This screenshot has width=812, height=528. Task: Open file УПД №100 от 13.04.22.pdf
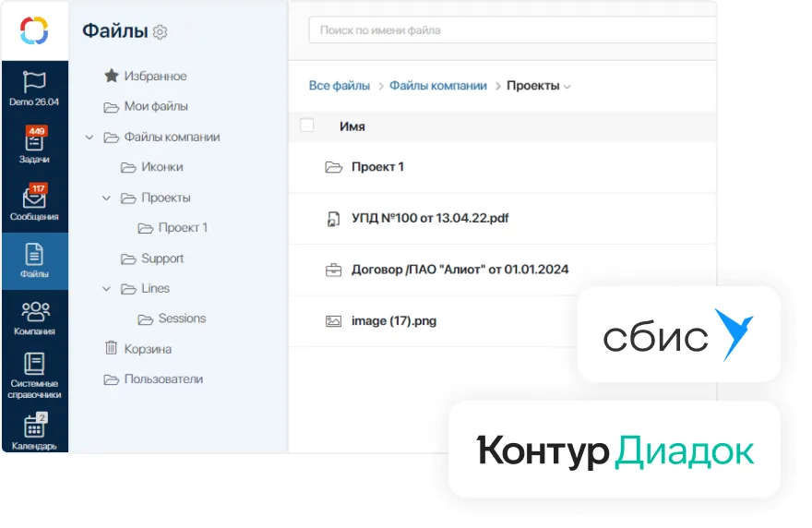430,219
